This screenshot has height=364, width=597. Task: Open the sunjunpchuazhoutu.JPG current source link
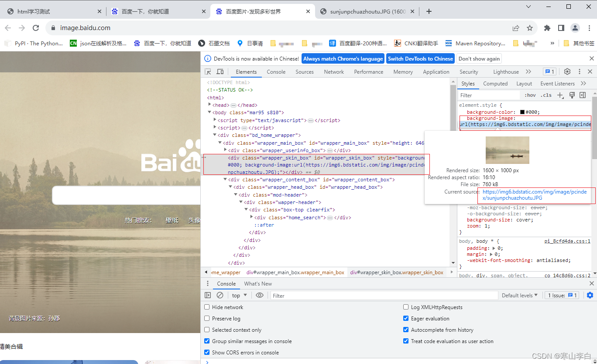click(535, 195)
